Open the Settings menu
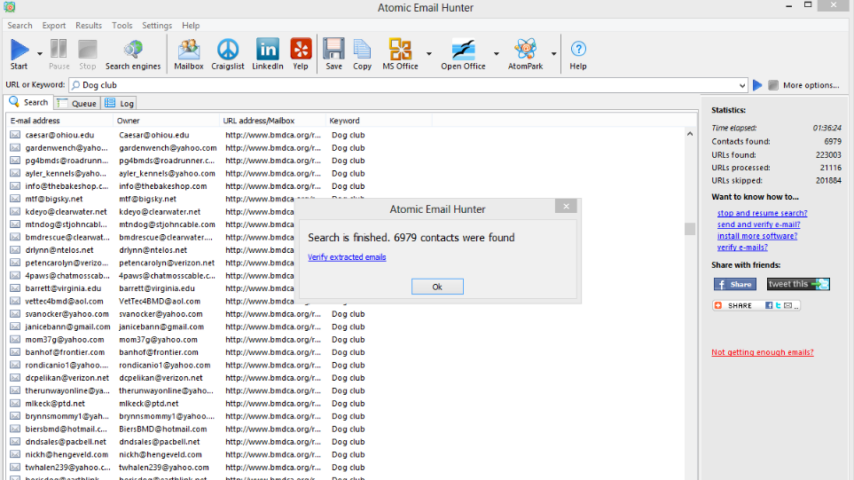854x480 pixels. (x=157, y=26)
